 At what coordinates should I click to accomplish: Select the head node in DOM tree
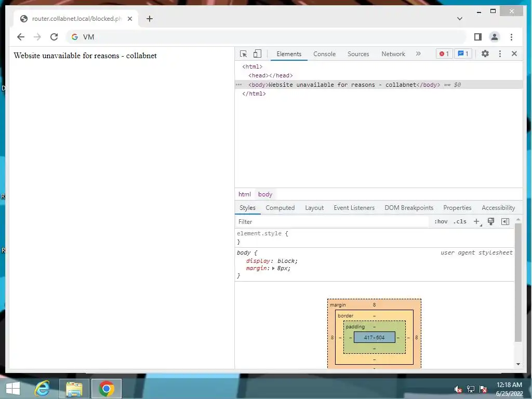click(270, 75)
